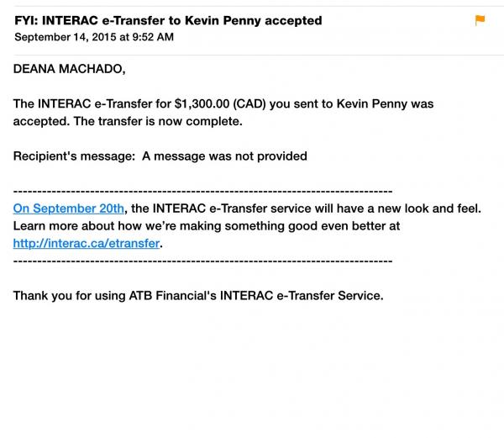Screen dimensions: 504x438
Task: Click the orange flag icon
Action: (x=480, y=20)
